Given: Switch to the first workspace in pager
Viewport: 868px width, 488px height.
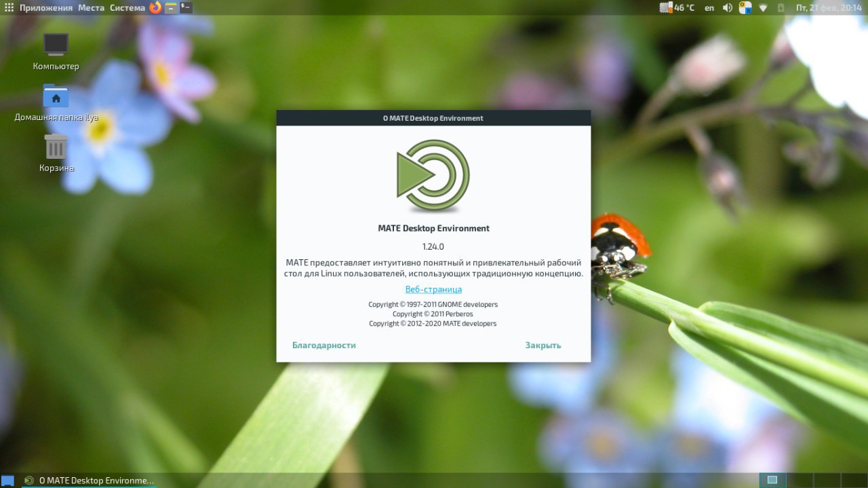Looking at the screenshot, I should pyautogui.click(x=772, y=480).
